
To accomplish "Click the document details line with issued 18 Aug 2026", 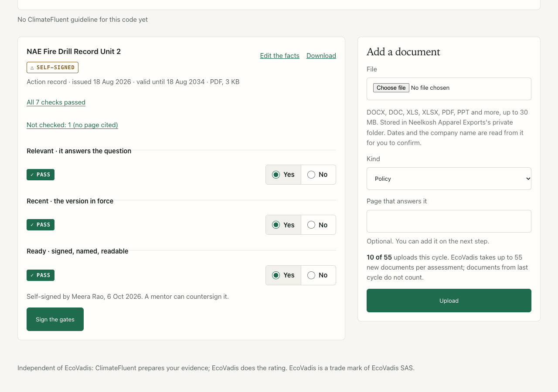I will click(x=133, y=82).
